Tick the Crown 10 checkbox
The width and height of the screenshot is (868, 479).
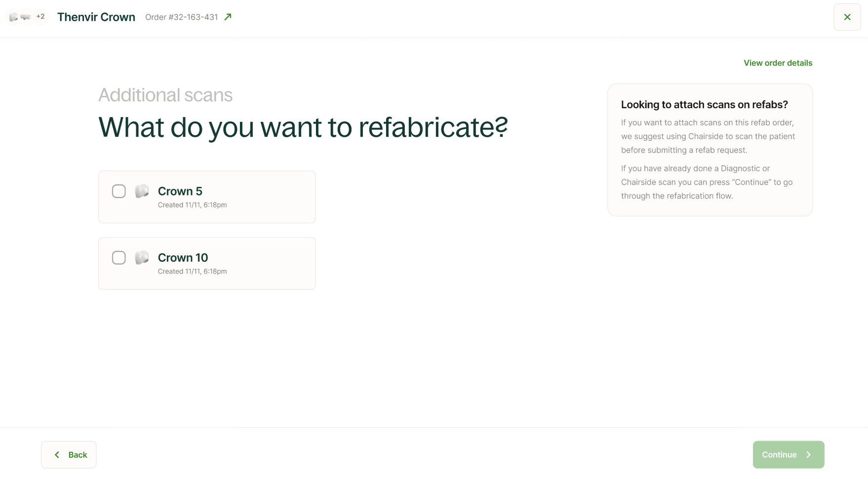(x=118, y=258)
